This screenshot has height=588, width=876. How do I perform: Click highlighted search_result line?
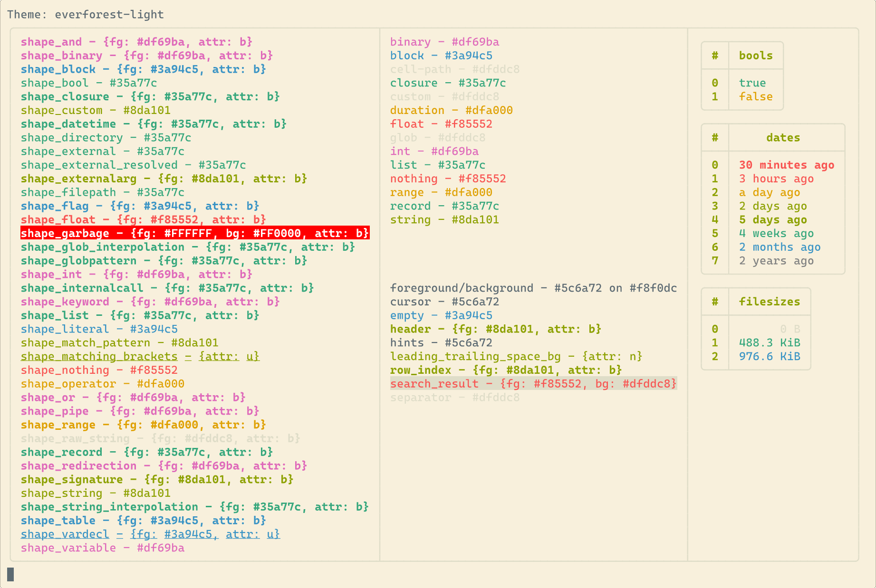pos(534,384)
